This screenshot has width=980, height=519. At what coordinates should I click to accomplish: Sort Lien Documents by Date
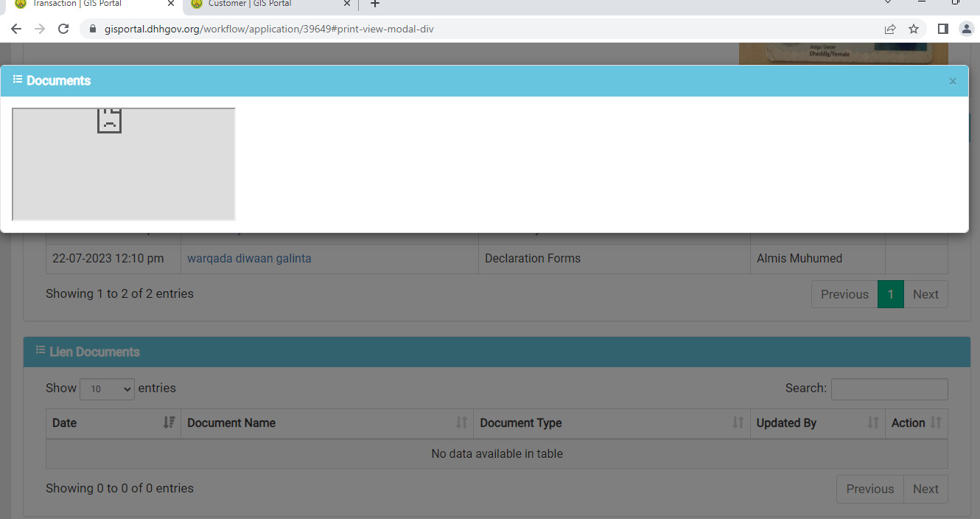113,423
